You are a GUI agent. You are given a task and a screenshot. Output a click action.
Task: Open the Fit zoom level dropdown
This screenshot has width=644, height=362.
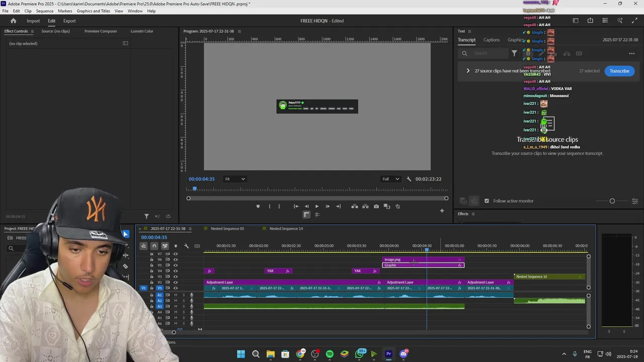click(235, 179)
